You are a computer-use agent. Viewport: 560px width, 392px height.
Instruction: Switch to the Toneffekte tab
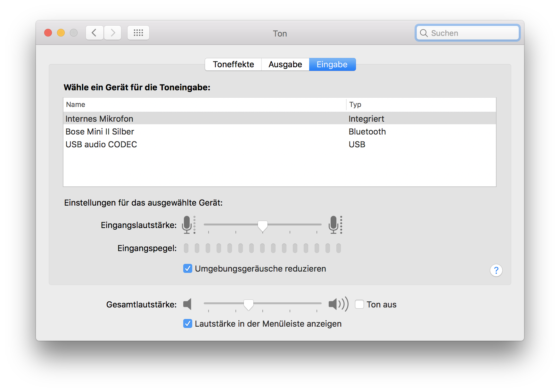[233, 64]
